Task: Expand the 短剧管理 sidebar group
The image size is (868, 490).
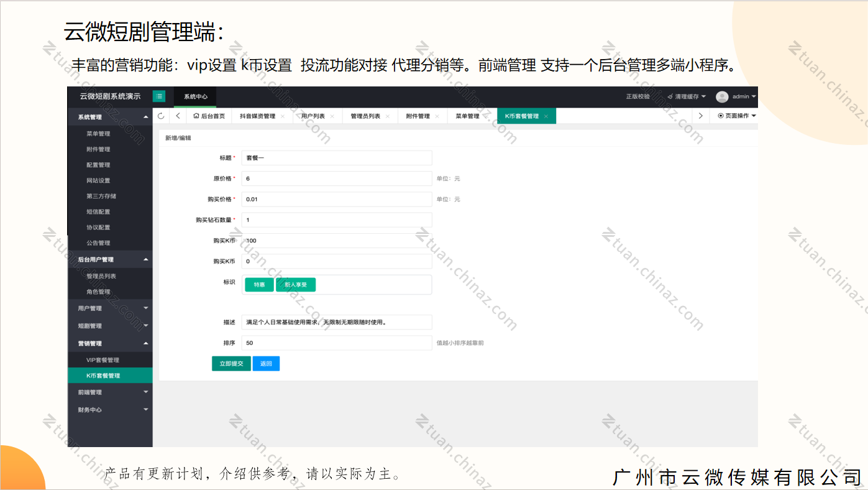Action: pyautogui.click(x=110, y=326)
